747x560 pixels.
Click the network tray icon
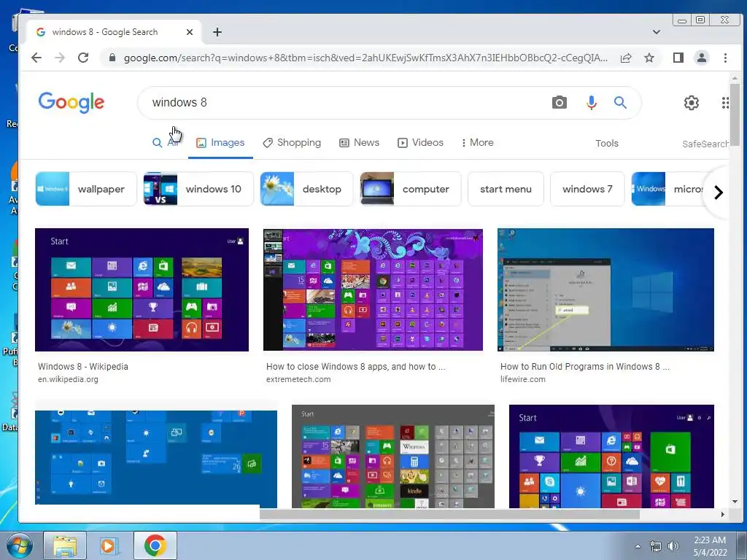click(656, 547)
